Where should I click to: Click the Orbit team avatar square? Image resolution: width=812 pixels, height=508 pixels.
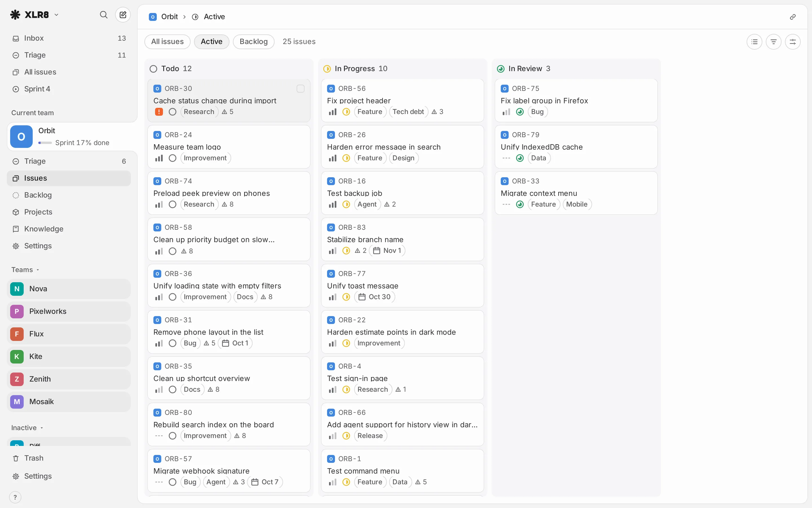click(x=21, y=137)
